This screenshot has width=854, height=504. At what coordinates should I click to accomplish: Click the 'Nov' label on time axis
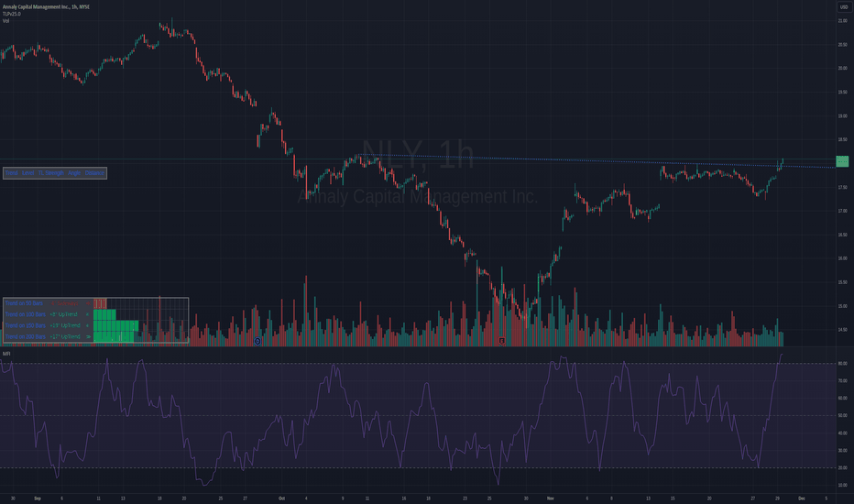point(551,498)
